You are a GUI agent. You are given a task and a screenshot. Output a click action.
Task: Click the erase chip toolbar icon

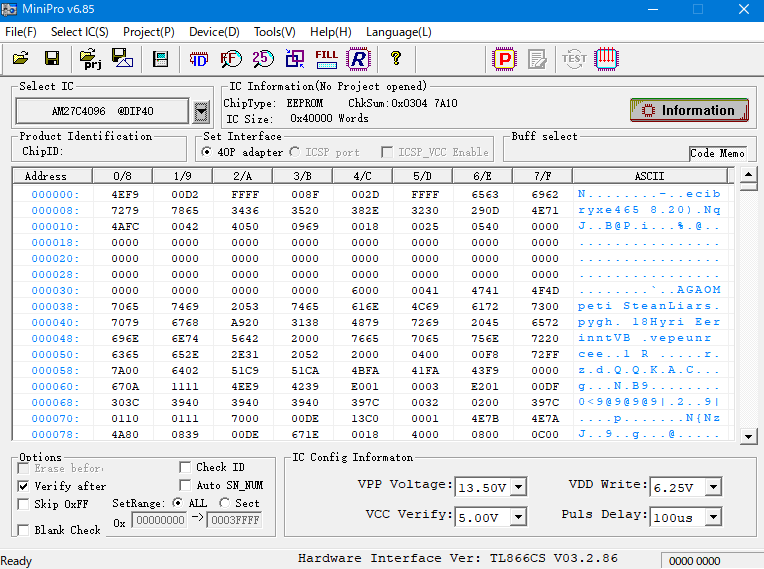tap(607, 59)
